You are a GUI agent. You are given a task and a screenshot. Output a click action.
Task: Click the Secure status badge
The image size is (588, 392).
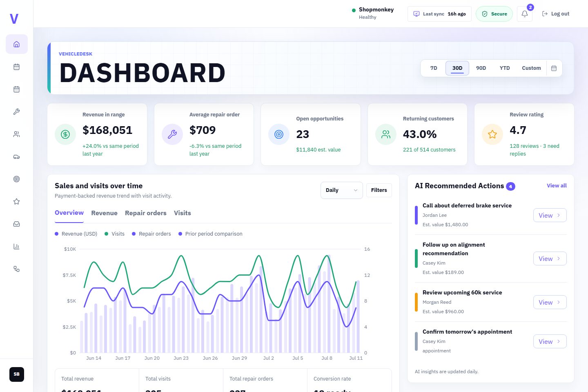click(x=494, y=14)
